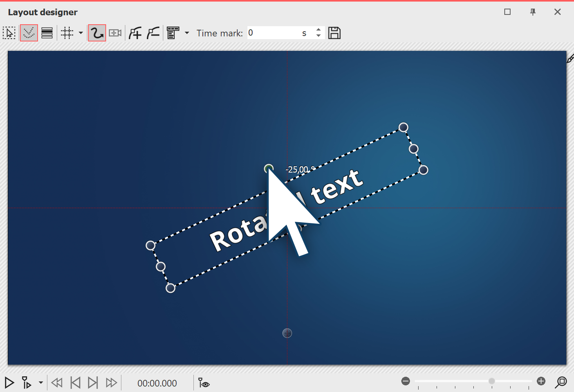Screen dimensions: 574x392
Task: Open the grid options dropdown
Action: tap(81, 32)
